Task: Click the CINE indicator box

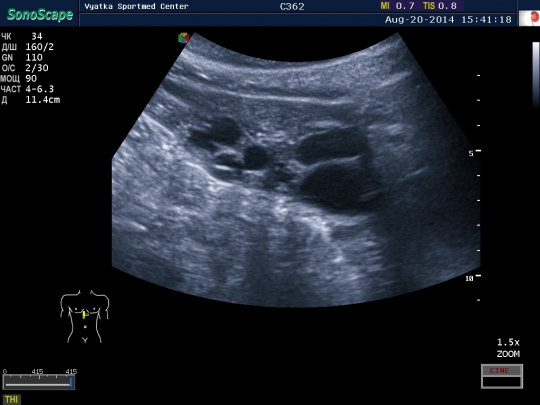Action: (x=502, y=376)
